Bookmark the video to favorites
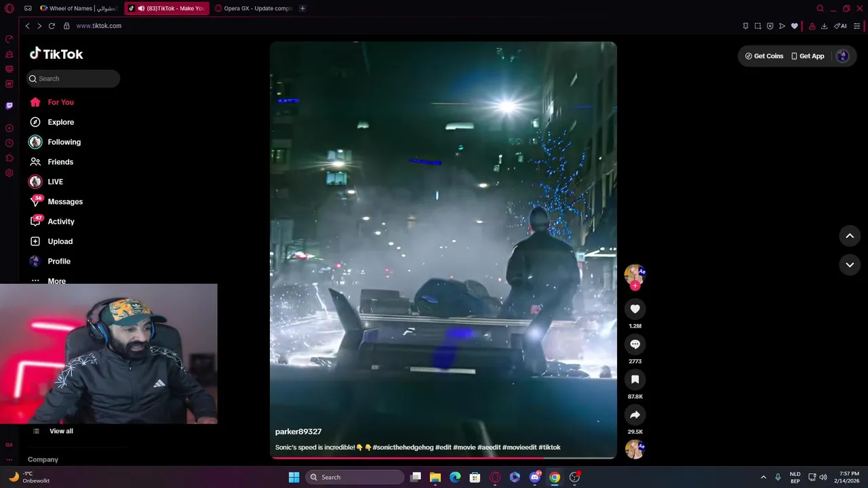868x488 pixels. 635,380
